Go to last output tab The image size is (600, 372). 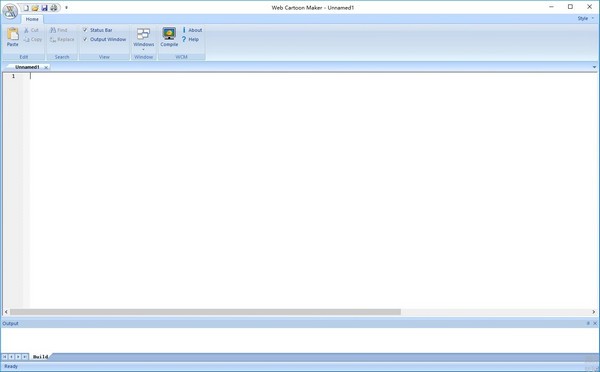[25, 357]
